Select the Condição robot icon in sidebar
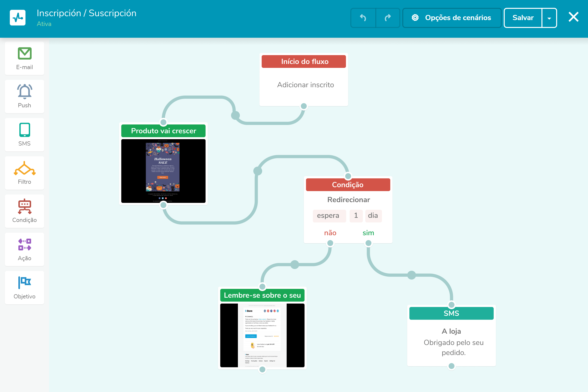Viewport: 588px width, 392px height. click(24, 206)
